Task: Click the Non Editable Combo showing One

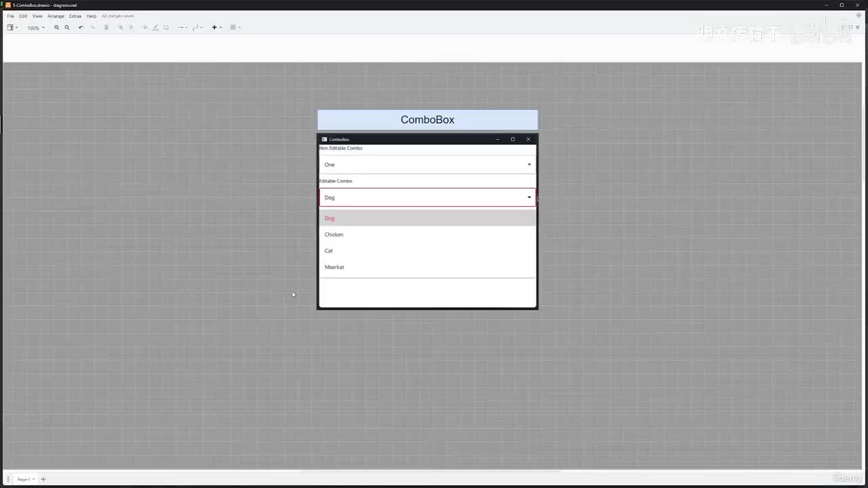Action: 427,165
